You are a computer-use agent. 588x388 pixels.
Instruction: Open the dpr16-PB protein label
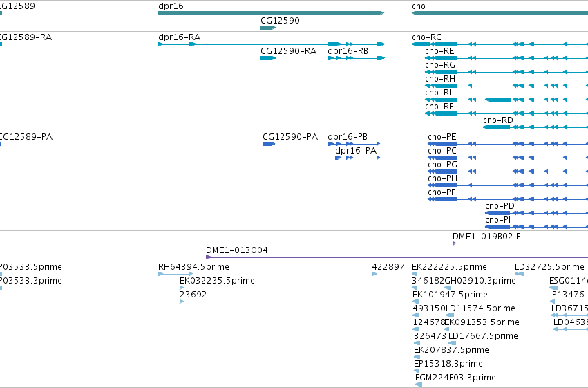[348, 137]
